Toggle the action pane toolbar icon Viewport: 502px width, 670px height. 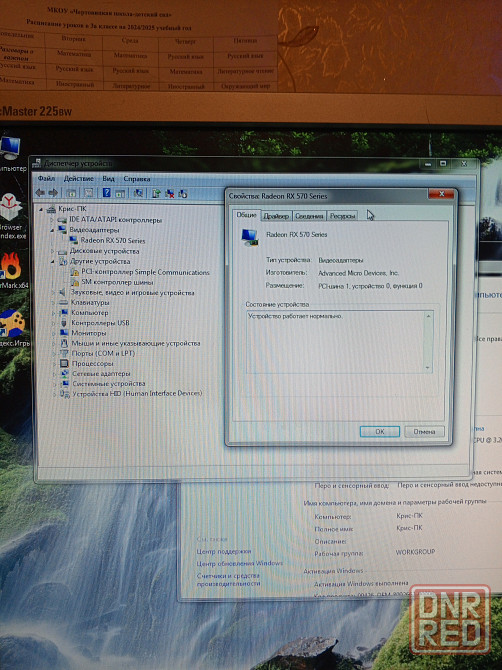click(x=120, y=194)
